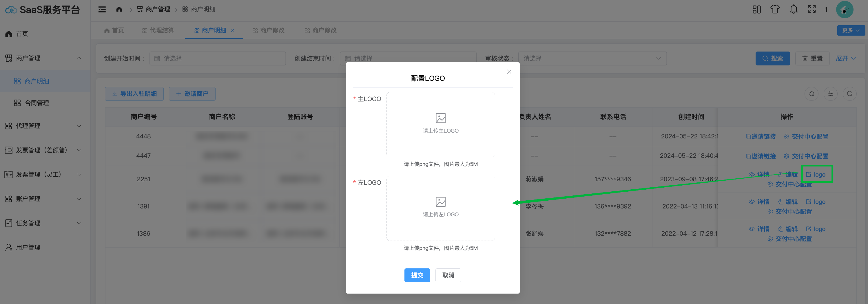
Task: Open the 审核状态 dropdown
Action: [x=592, y=58]
